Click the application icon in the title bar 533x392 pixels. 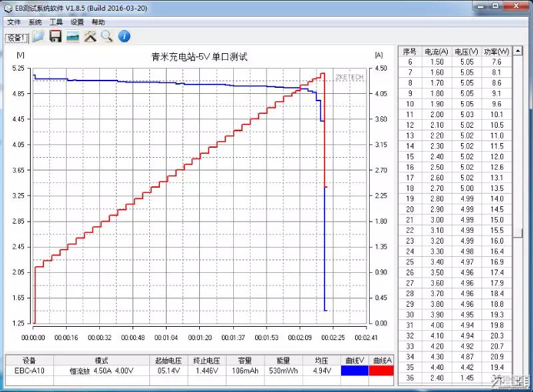[8, 9]
